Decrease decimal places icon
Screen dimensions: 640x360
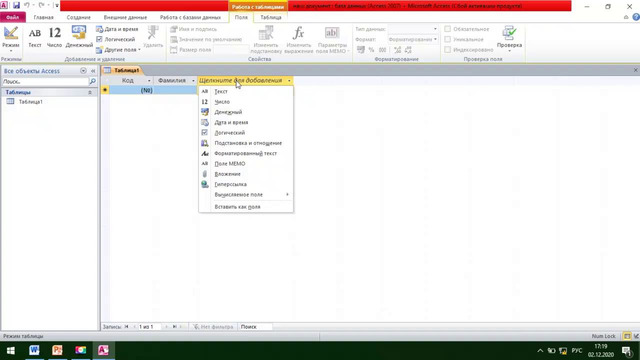[408, 50]
